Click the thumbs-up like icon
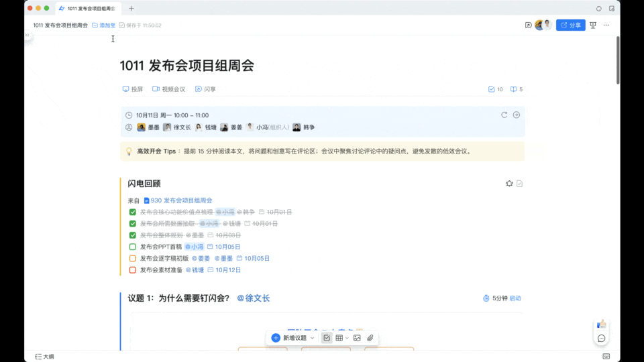The width and height of the screenshot is (644, 362). [x=601, y=324]
